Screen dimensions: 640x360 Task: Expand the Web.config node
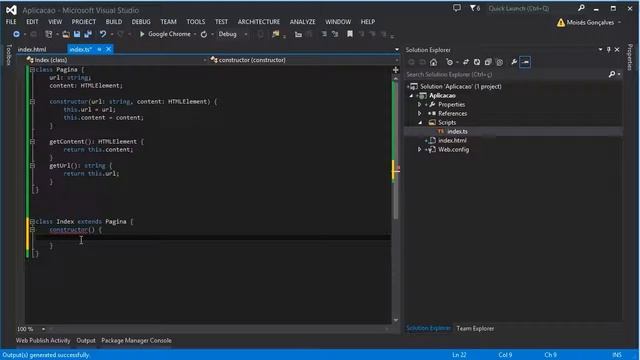pos(419,149)
